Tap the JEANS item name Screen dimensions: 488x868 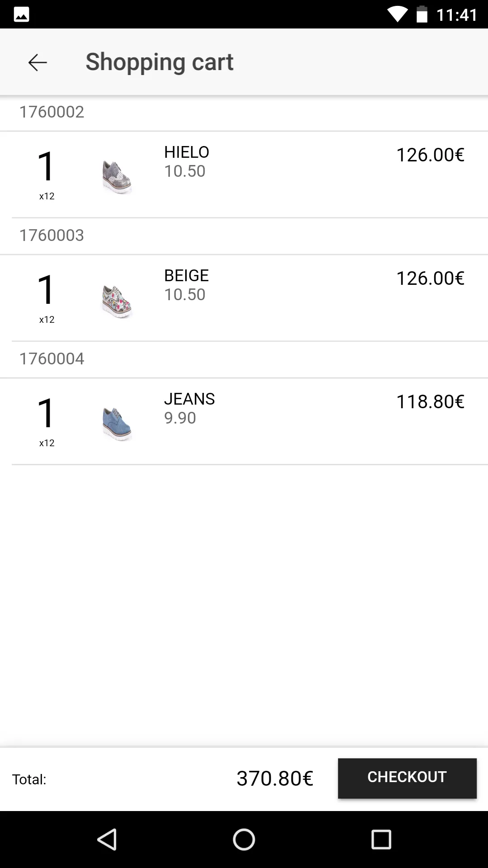[x=189, y=399]
